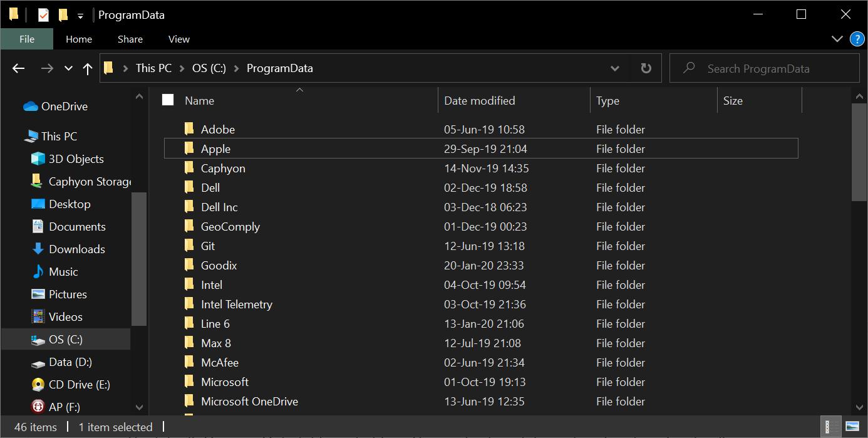The height and width of the screenshot is (438, 868).
Task: Open the Recent locations dropdown arrow
Action: 69,69
